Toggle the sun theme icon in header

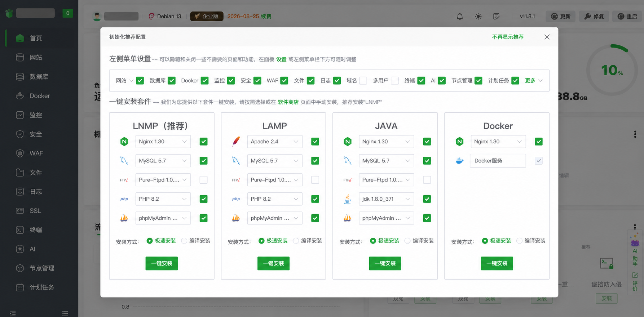(x=478, y=16)
